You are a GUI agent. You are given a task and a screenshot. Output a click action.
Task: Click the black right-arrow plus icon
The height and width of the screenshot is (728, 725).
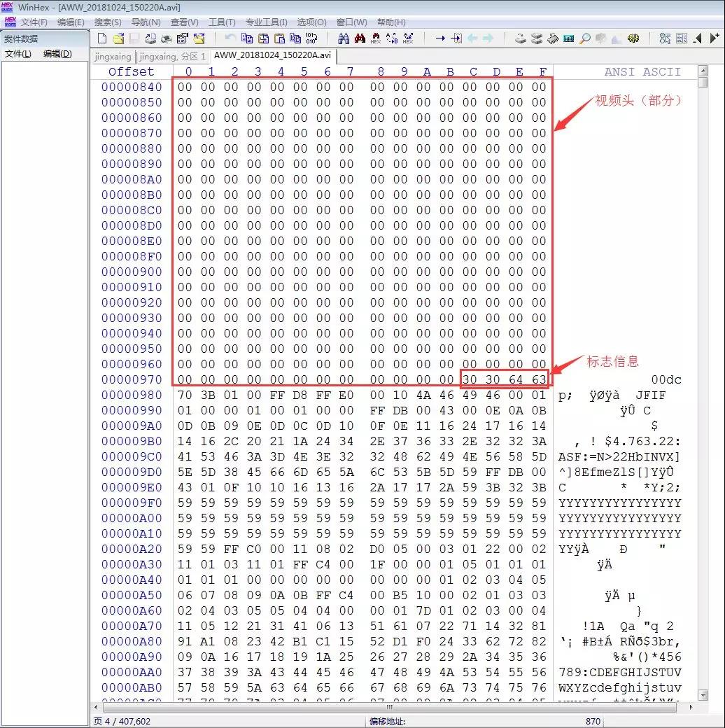(x=715, y=37)
